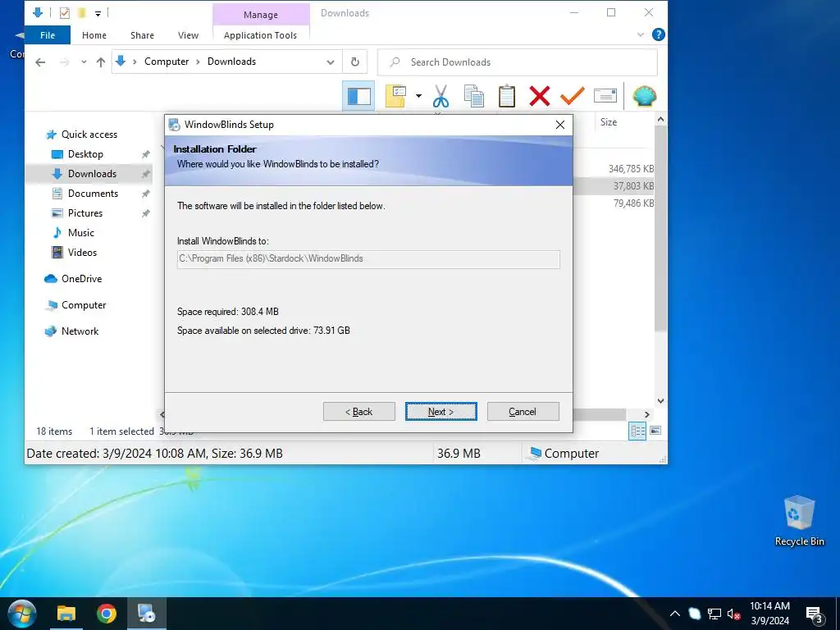The height and width of the screenshot is (630, 840).
Task: Cancel the WindowBlinds Setup
Action: (523, 412)
